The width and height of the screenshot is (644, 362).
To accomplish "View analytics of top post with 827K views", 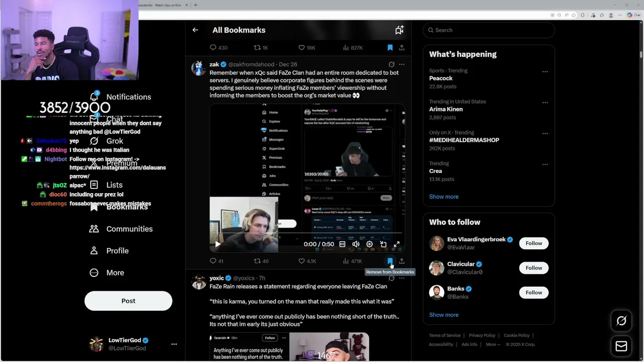I will (353, 48).
